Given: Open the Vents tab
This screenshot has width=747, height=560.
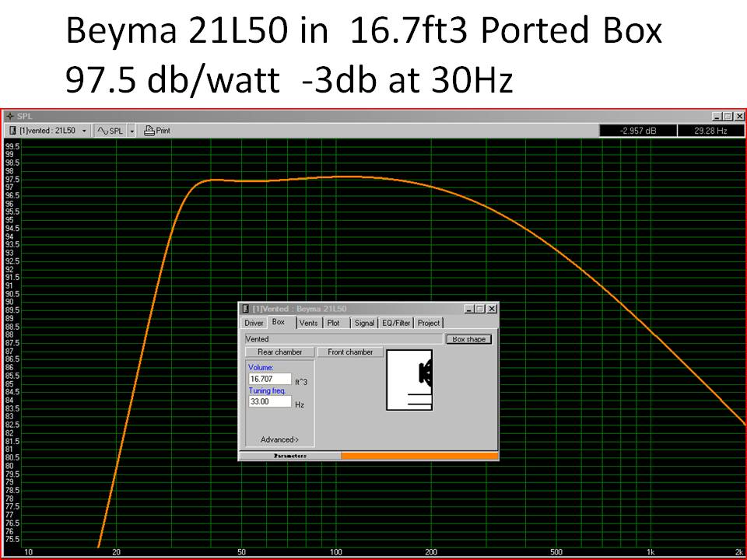Looking at the screenshot, I should 309,323.
